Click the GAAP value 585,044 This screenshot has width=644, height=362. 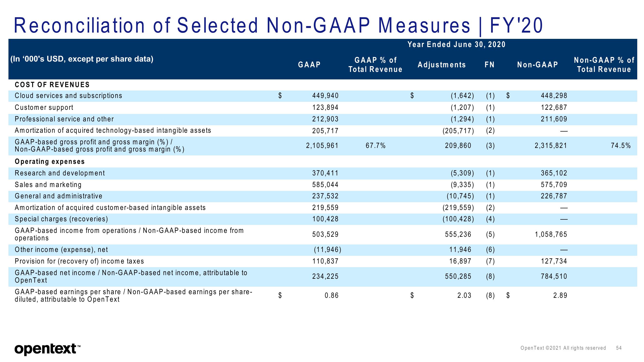[x=325, y=185]
